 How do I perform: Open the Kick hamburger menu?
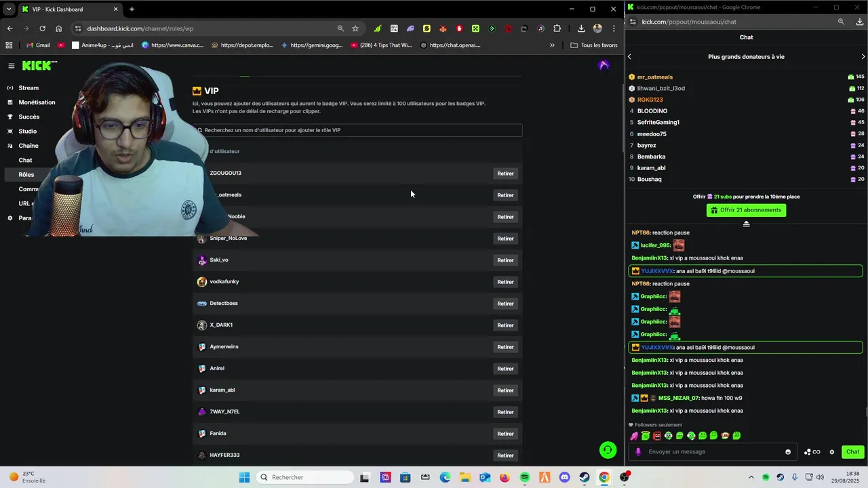tap(12, 66)
